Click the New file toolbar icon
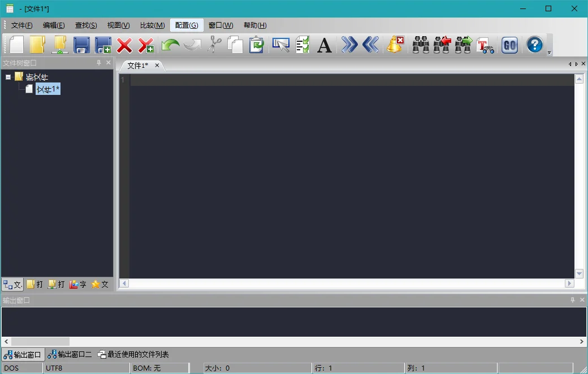Image resolution: width=588 pixels, height=374 pixels. (x=16, y=45)
